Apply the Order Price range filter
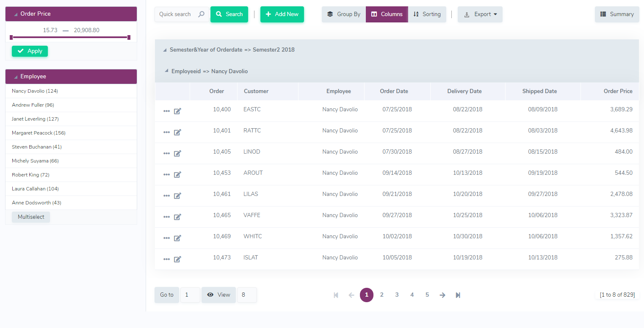Screen dimensions: 644x328 (x=30, y=51)
